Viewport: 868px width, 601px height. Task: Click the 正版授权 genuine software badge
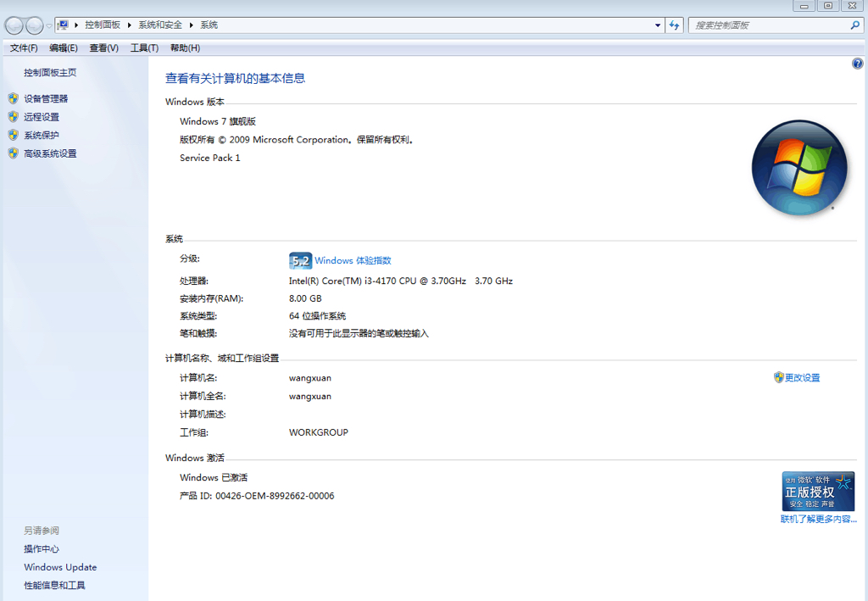click(818, 491)
